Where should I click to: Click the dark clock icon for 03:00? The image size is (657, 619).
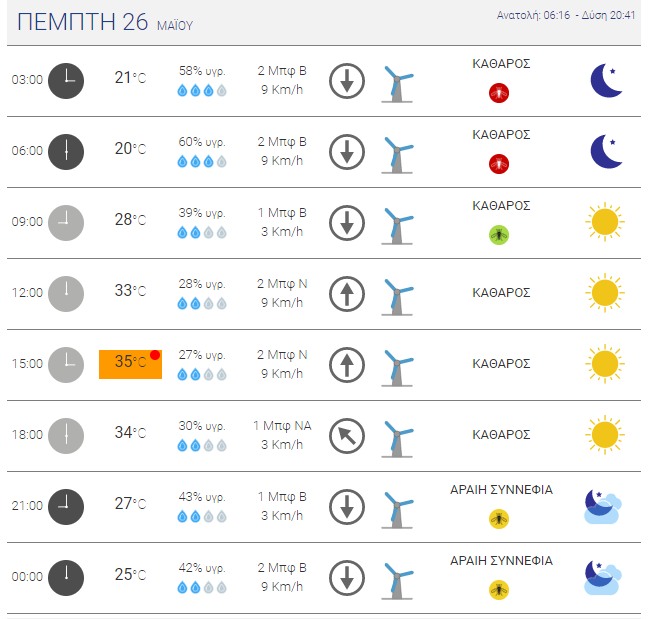(66, 81)
